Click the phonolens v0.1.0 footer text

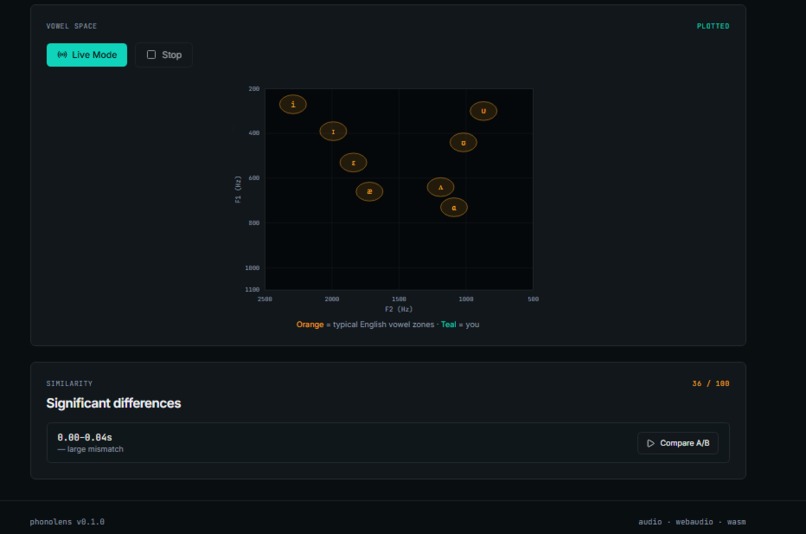click(x=67, y=522)
